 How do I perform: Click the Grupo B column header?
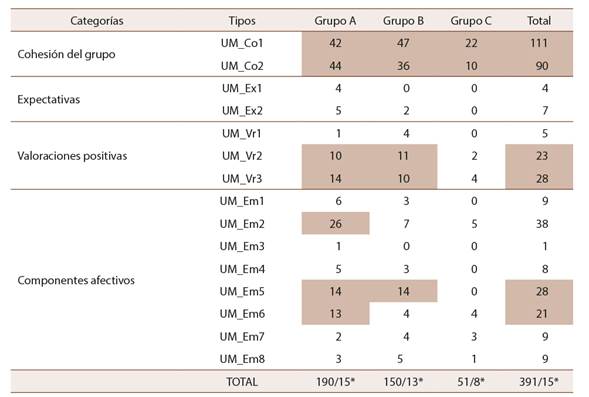(x=403, y=21)
